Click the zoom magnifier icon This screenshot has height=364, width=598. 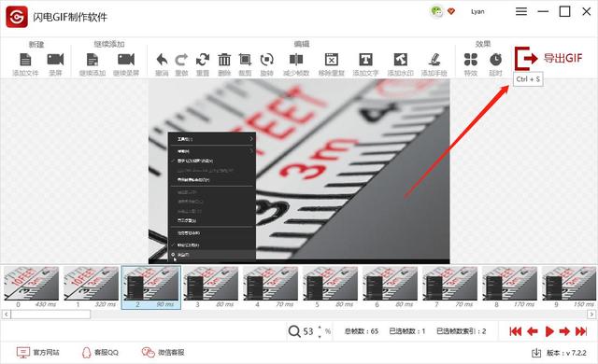point(294,331)
